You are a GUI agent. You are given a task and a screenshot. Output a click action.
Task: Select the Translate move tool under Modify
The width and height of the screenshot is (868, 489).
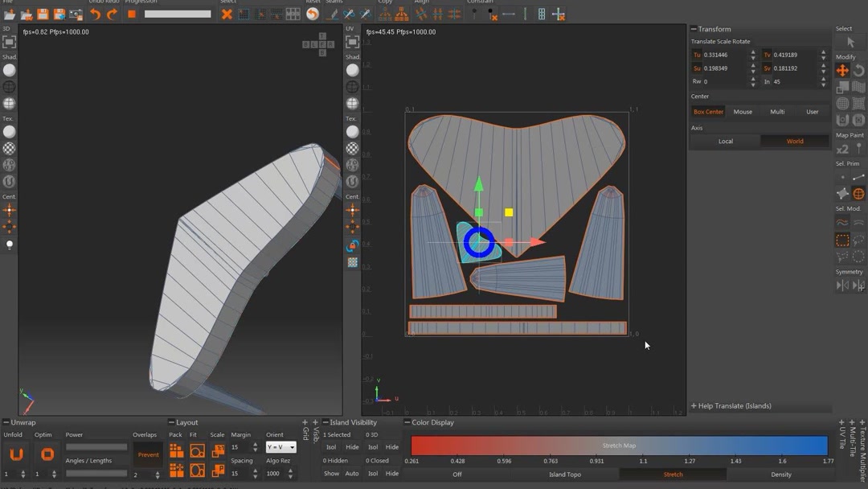[842, 71]
